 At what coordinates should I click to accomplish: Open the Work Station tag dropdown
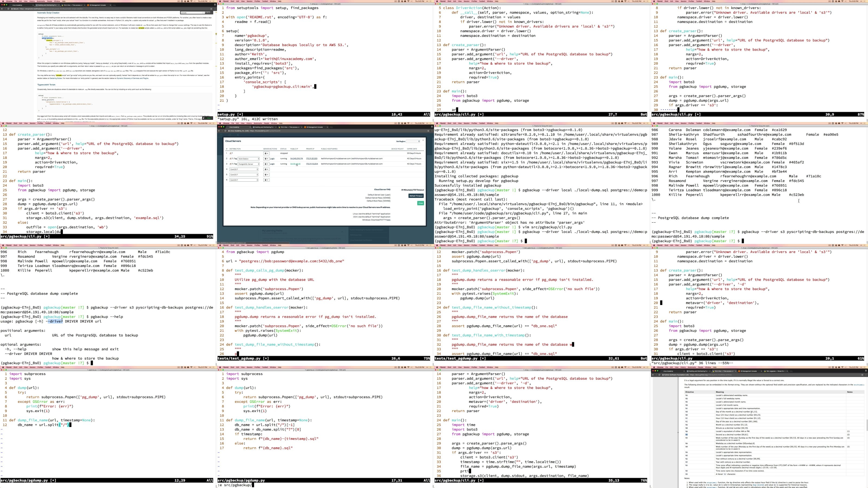[249, 159]
